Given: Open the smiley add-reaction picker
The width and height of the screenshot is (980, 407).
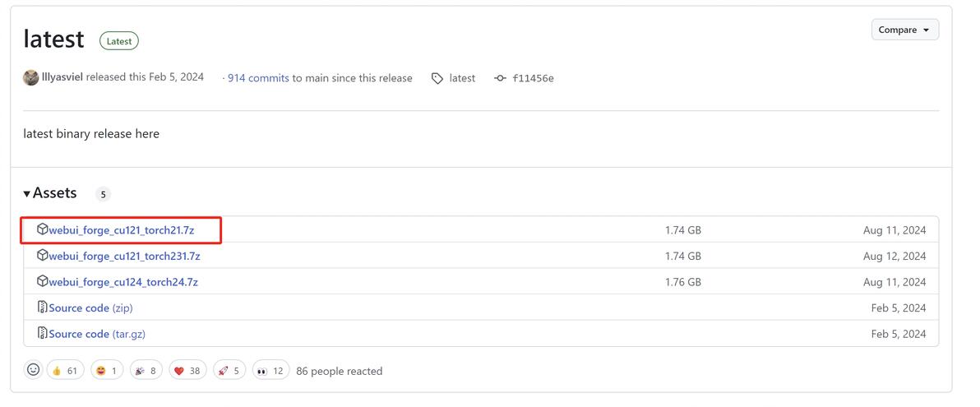Looking at the screenshot, I should (33, 370).
